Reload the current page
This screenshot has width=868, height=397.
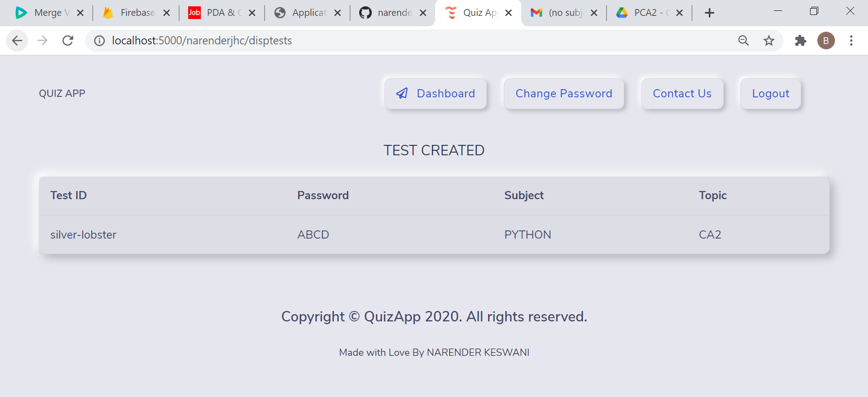click(x=68, y=41)
